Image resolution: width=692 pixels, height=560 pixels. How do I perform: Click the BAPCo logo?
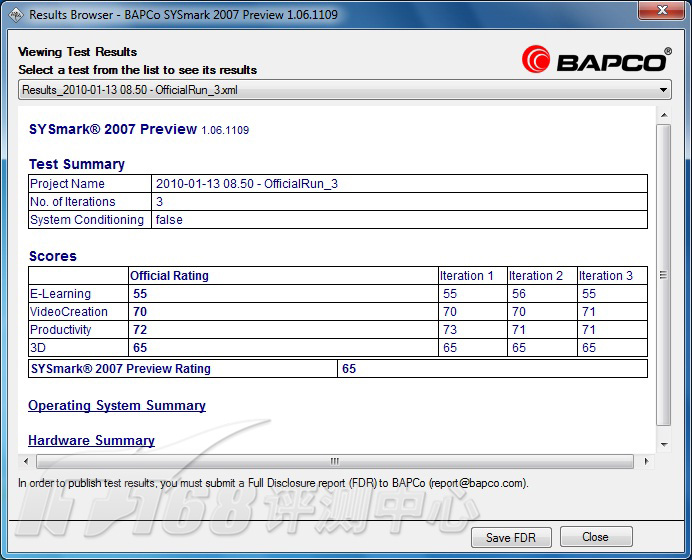click(x=596, y=60)
